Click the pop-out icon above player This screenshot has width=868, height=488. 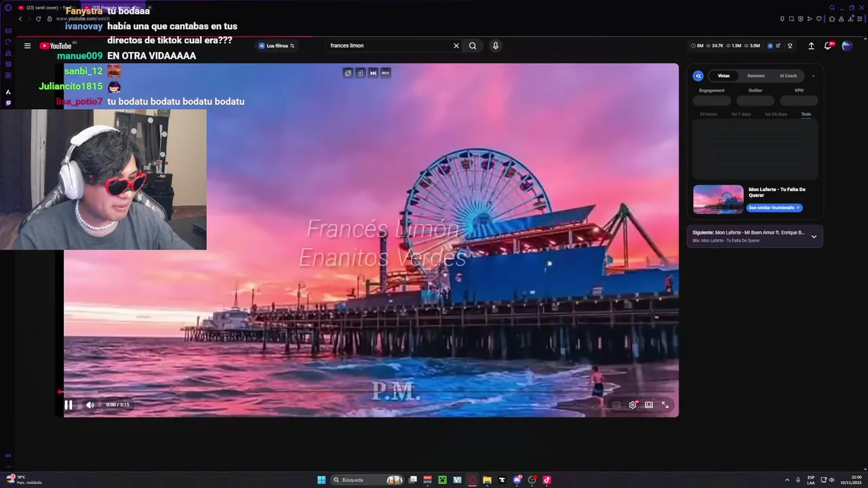click(x=348, y=73)
